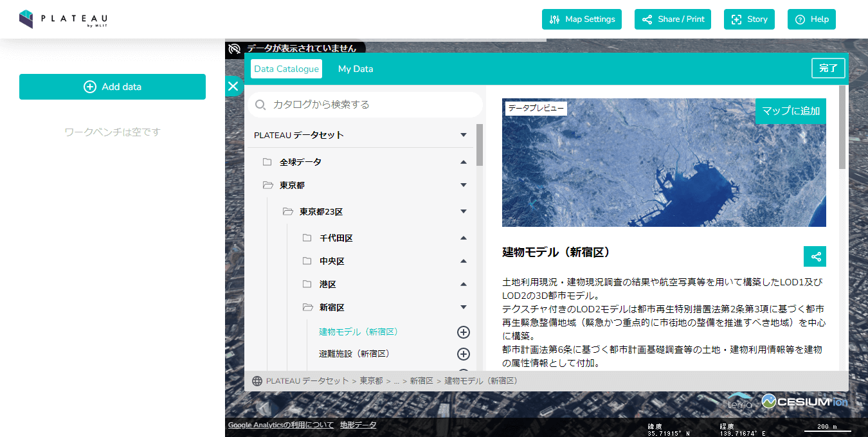
Task: Expand the 全球データ folder arrow
Action: click(x=464, y=162)
